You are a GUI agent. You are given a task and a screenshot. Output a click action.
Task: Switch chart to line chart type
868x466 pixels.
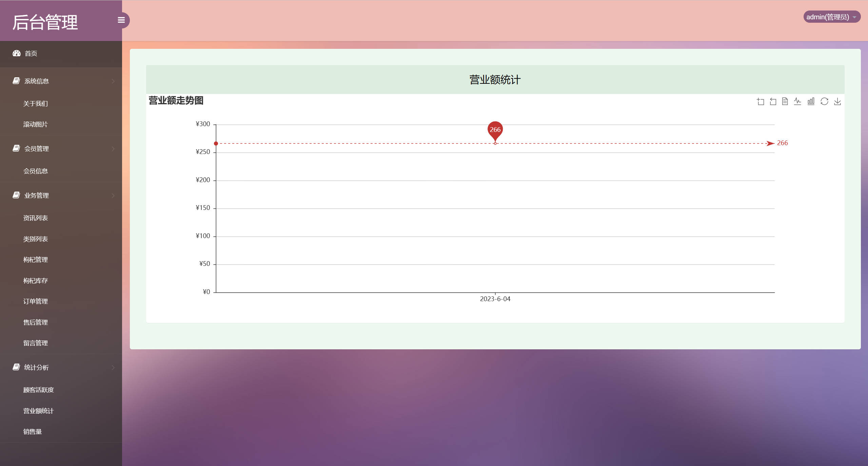(x=797, y=101)
